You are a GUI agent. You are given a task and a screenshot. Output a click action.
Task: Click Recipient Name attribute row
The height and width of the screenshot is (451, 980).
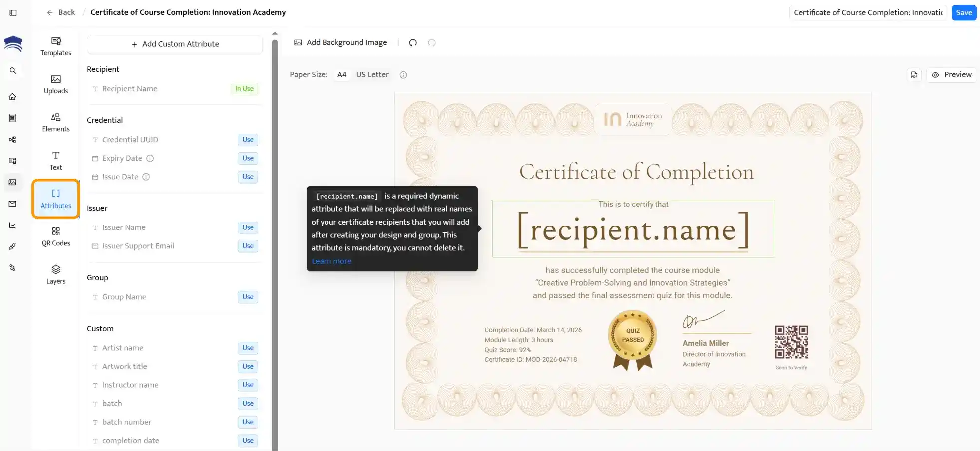[175, 89]
